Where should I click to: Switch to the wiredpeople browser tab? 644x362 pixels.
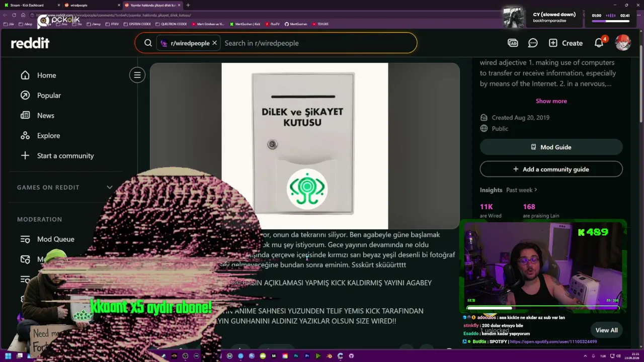click(90, 5)
